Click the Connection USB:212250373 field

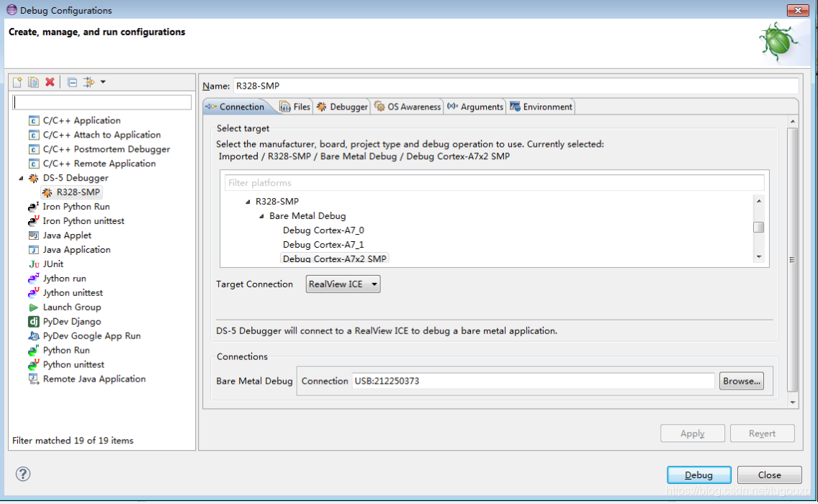pos(533,381)
